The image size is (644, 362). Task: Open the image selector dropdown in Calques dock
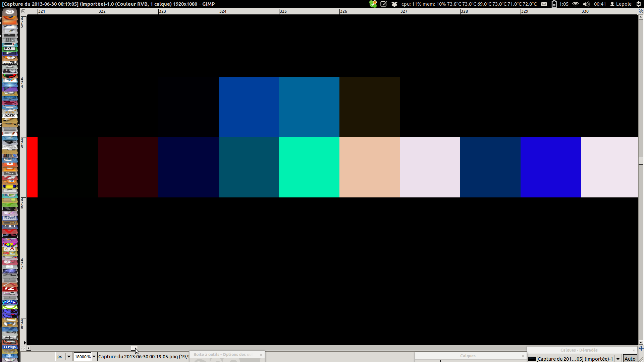[618, 359]
